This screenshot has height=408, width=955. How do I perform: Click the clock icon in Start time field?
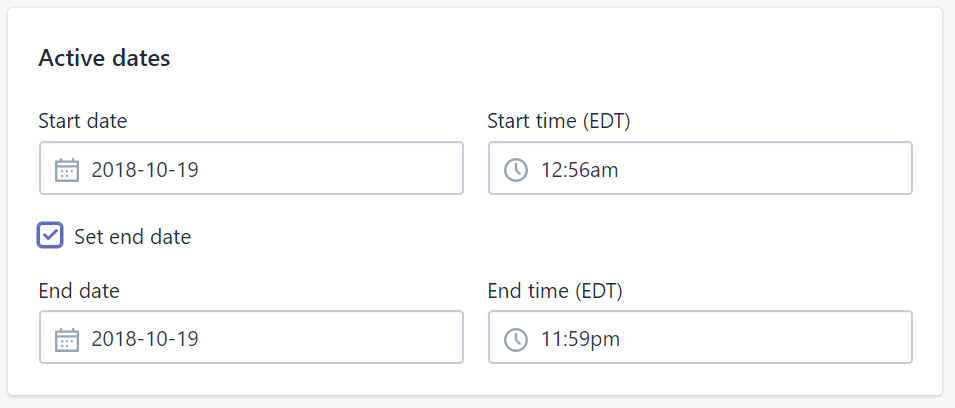[516, 169]
